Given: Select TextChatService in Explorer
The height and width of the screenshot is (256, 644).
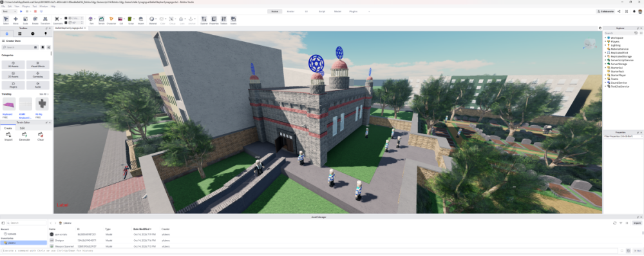Looking at the screenshot, I should pos(620,86).
